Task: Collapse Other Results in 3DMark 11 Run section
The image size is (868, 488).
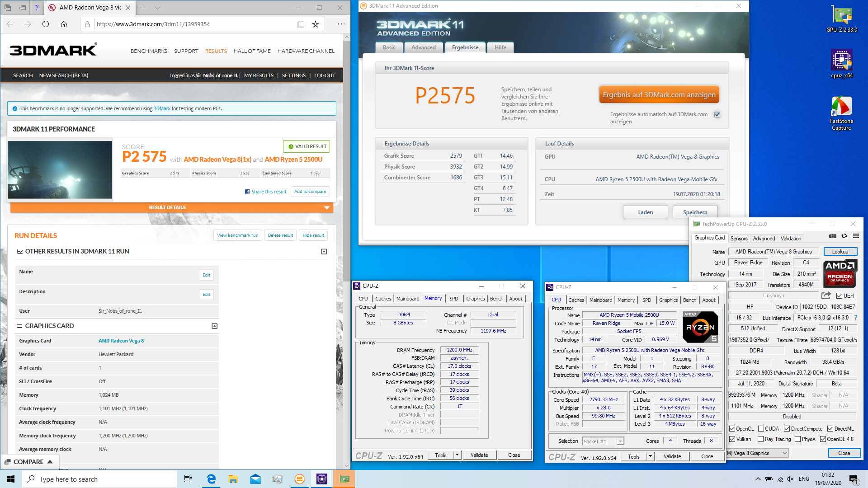Action: [324, 252]
